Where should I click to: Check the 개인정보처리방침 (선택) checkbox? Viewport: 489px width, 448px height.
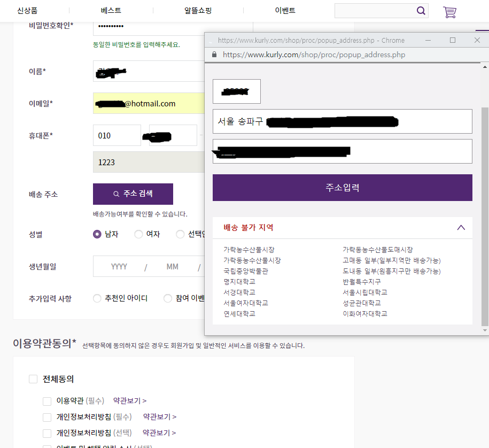click(47, 433)
